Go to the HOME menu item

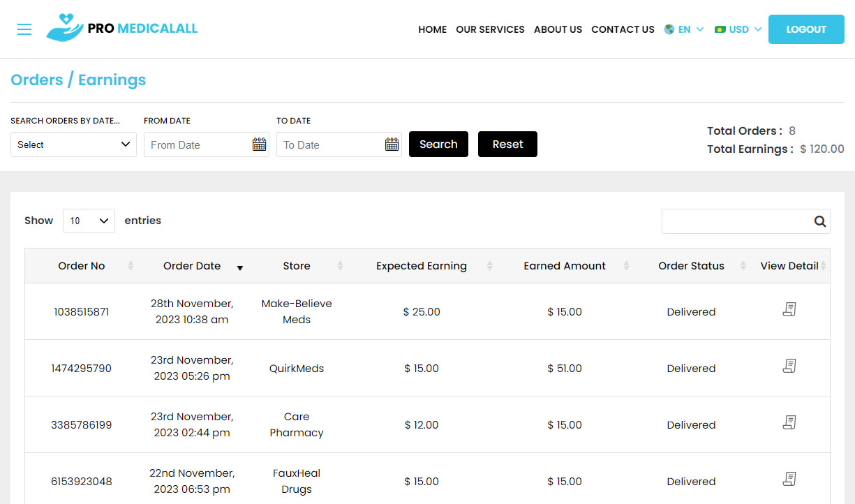pyautogui.click(x=433, y=29)
